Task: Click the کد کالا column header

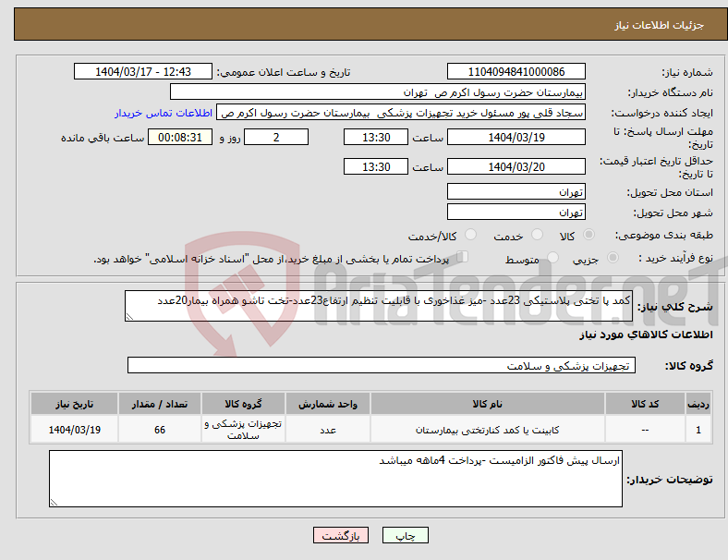Action: pos(645,404)
